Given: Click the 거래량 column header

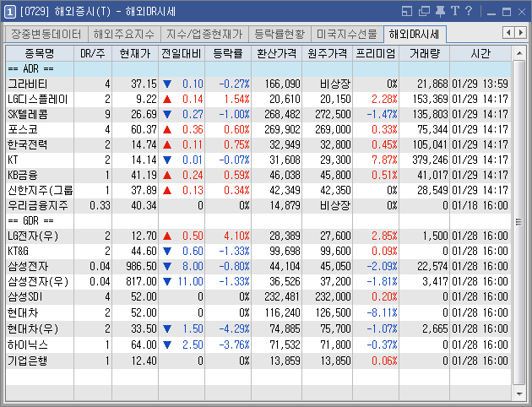Looking at the screenshot, I should pyautogui.click(x=425, y=53).
